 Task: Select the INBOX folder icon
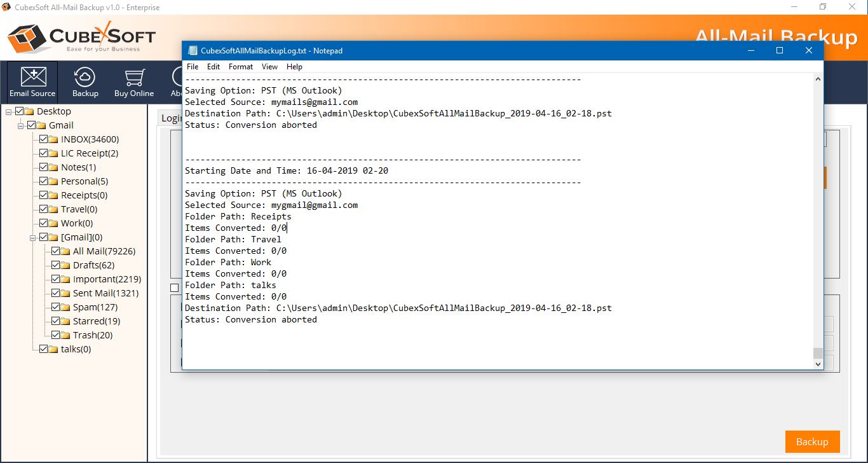tap(53, 139)
